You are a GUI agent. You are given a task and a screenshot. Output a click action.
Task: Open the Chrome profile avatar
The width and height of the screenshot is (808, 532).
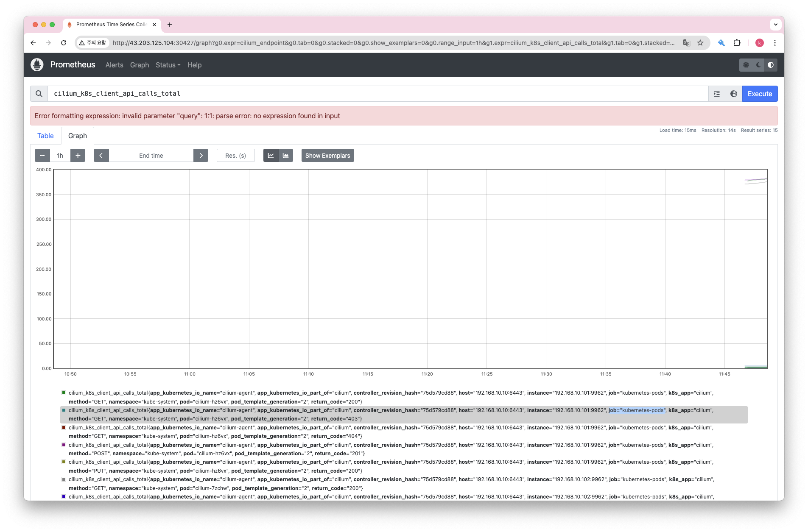coord(760,43)
